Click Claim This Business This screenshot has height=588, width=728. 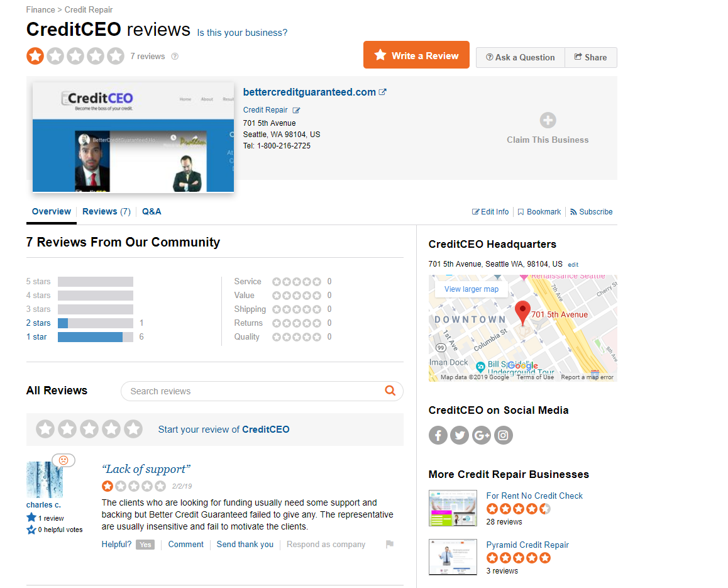coord(548,140)
